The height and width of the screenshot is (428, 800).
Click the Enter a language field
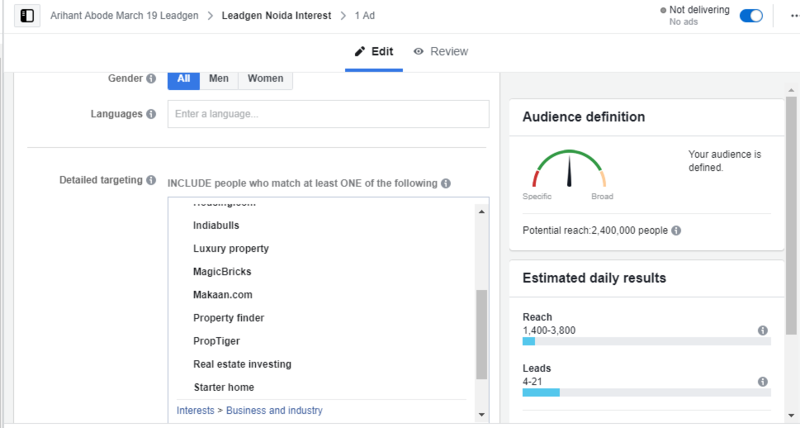(329, 114)
